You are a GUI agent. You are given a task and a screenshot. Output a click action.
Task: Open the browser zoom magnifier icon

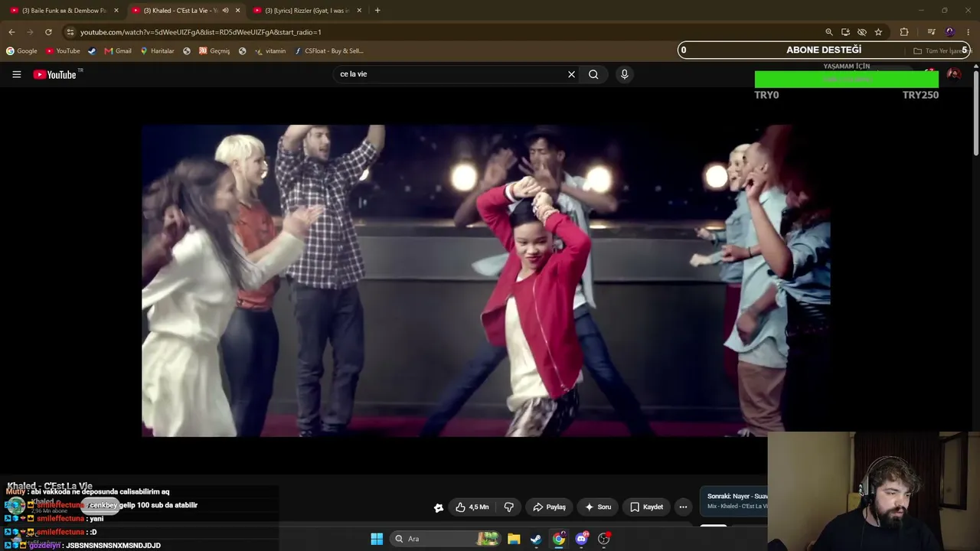(x=829, y=32)
